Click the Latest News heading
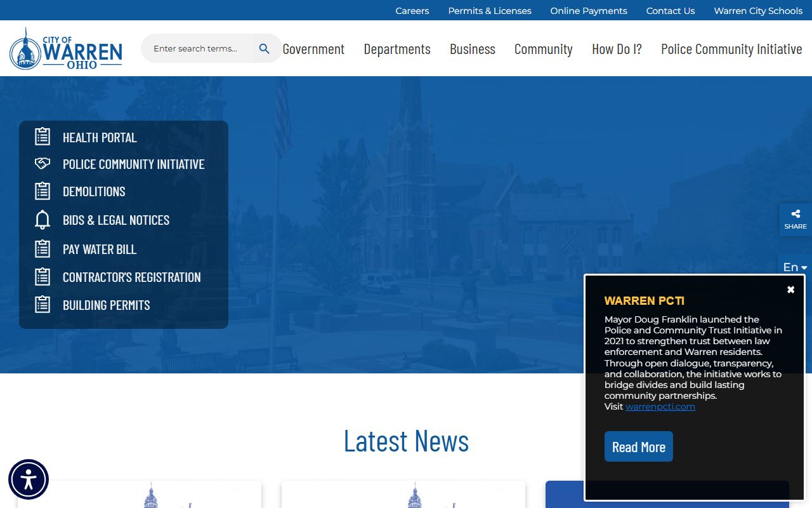Screen dimensions: 812x508 click(406, 440)
